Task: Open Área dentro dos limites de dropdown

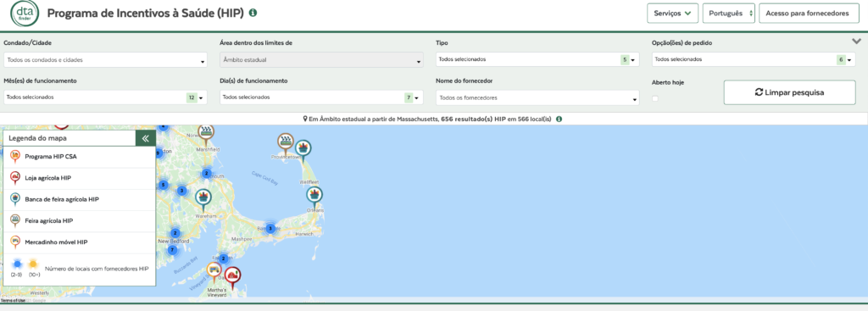Action: 321,60
